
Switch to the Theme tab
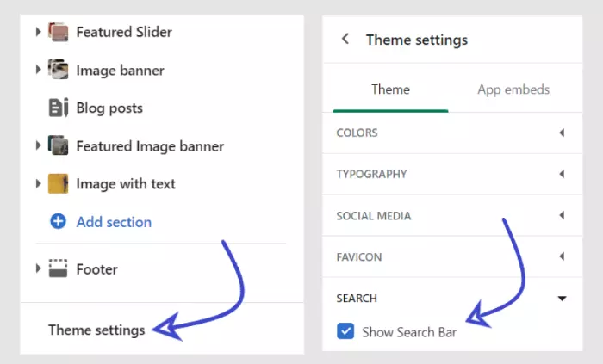click(x=390, y=89)
